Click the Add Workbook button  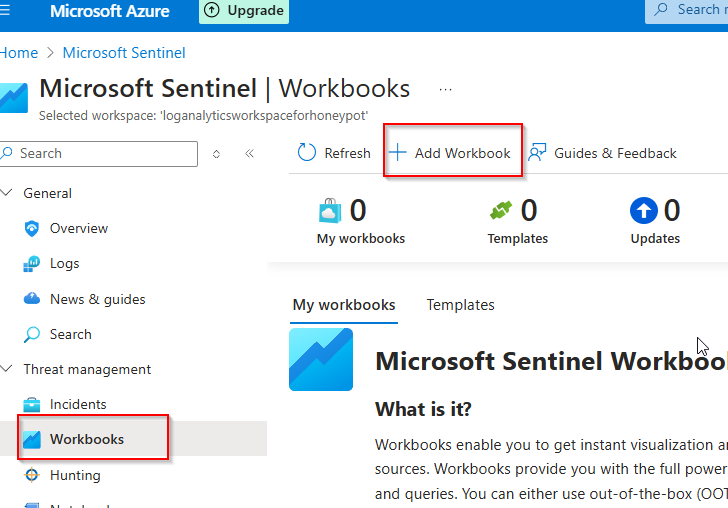pyautogui.click(x=452, y=153)
